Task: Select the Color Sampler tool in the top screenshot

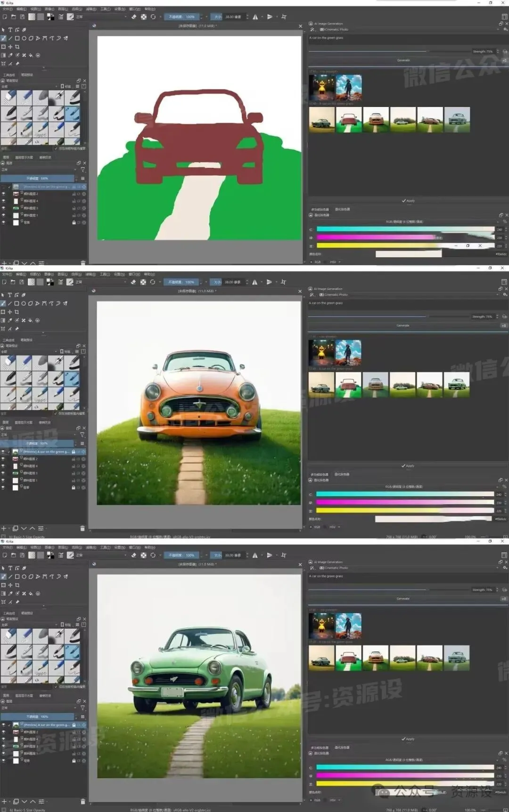Action: (10, 55)
